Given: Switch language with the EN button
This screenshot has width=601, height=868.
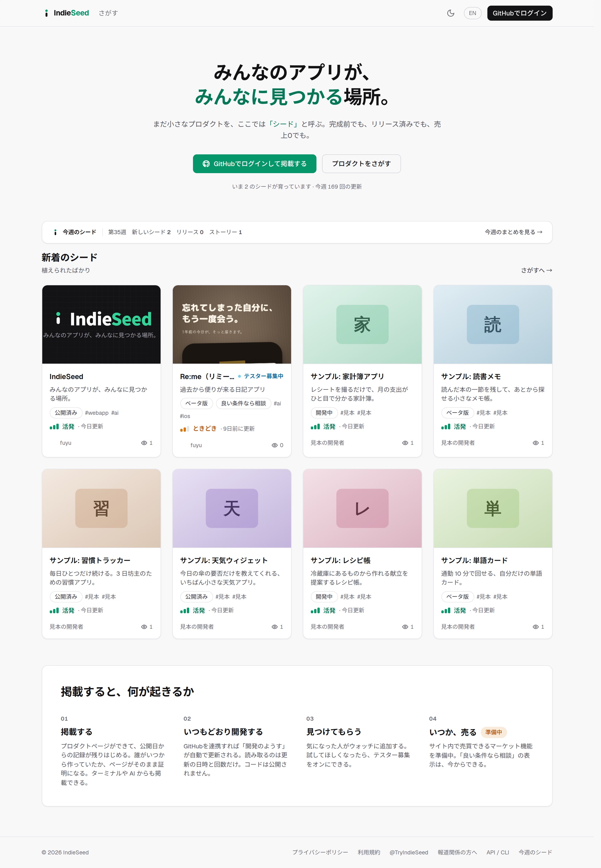Looking at the screenshot, I should coord(472,13).
